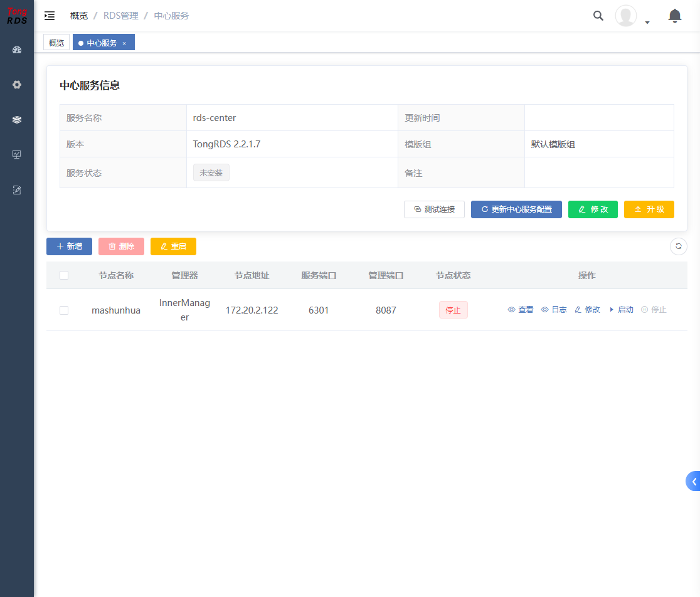Click service port 6301
The height and width of the screenshot is (597, 700).
pyautogui.click(x=319, y=310)
